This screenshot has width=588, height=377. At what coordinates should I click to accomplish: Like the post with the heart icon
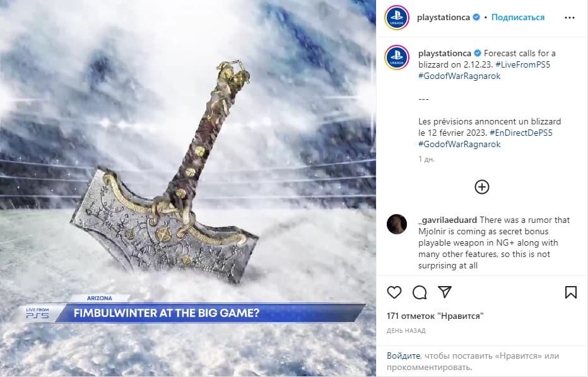[394, 292]
